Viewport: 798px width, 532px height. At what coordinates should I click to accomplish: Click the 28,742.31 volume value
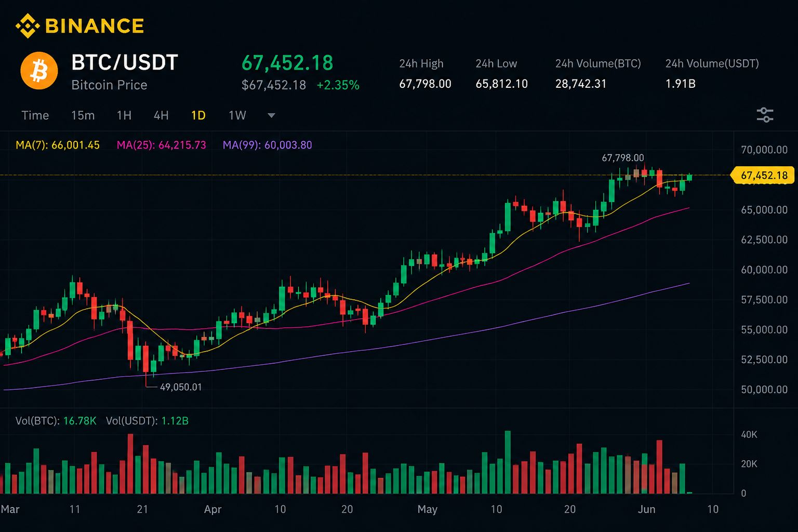point(581,84)
